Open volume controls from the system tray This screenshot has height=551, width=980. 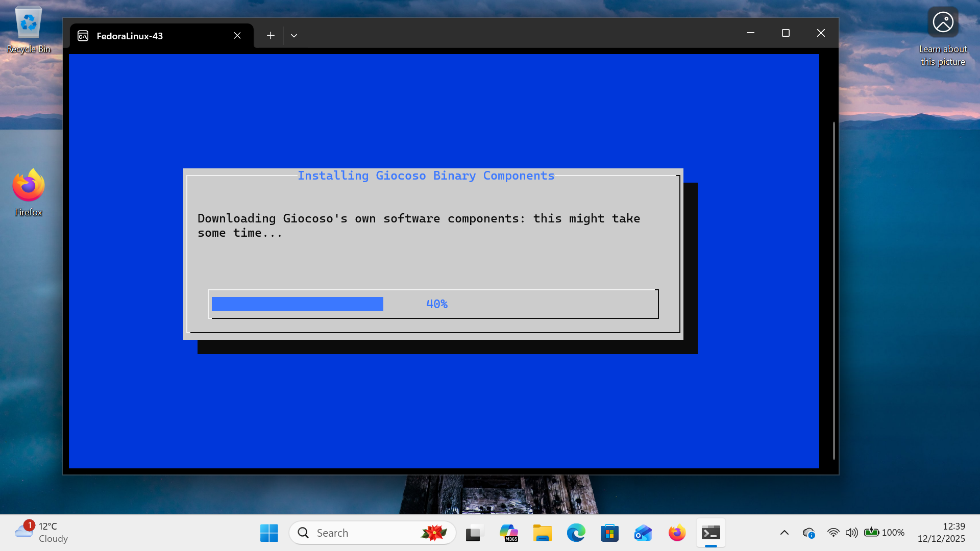click(851, 532)
